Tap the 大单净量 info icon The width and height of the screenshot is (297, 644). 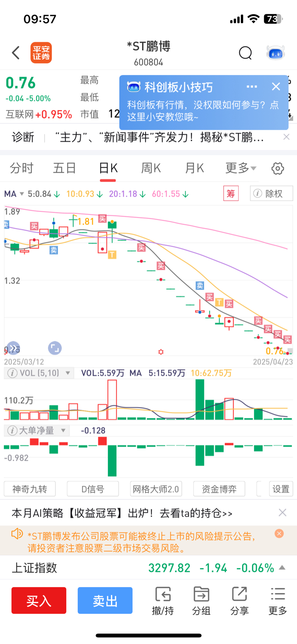click(x=12, y=431)
